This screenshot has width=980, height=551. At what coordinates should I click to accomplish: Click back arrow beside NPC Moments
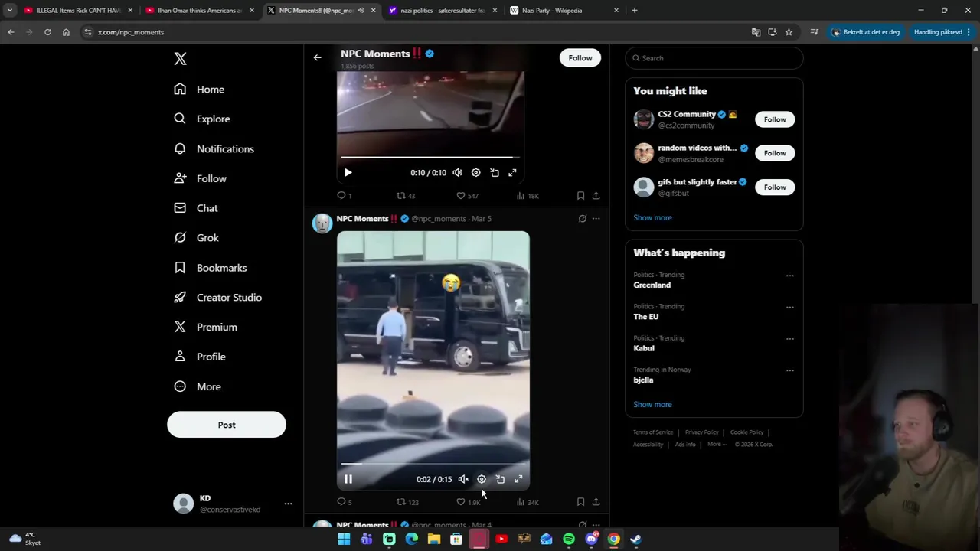click(x=317, y=57)
